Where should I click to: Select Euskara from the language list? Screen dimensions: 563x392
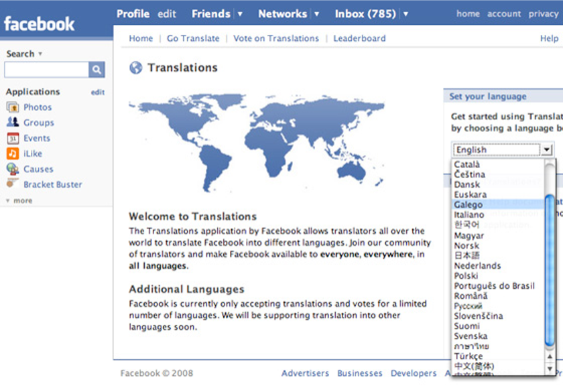tap(498, 194)
